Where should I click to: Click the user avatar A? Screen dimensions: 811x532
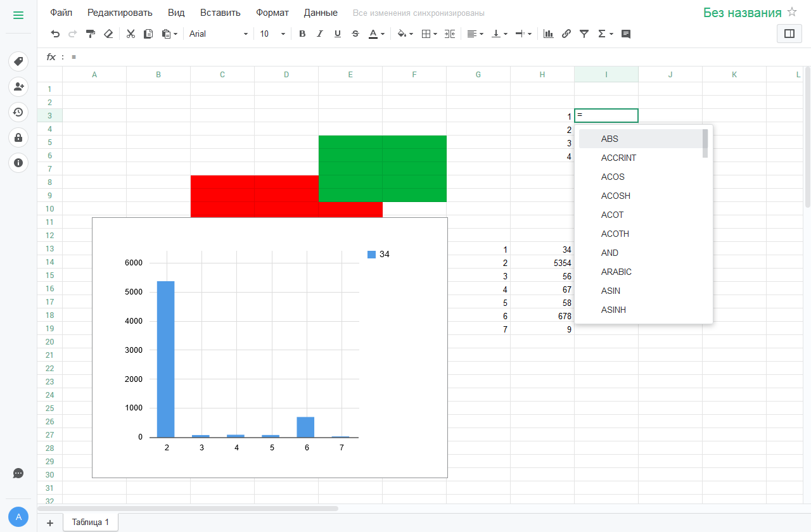(x=18, y=517)
